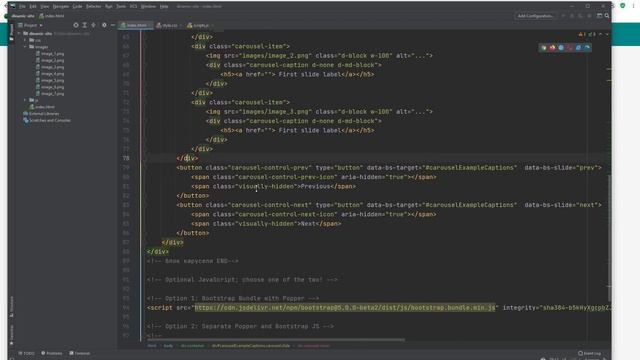640x360 pixels.
Task: Switch to the style.css editor tab
Action: [x=169, y=25]
